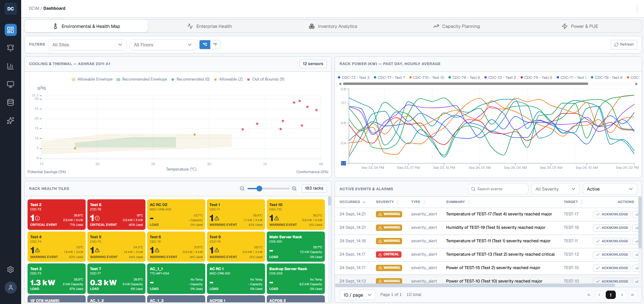
Task: Open the Test 3 rack tile
Action: pyautogui.click(x=56, y=278)
